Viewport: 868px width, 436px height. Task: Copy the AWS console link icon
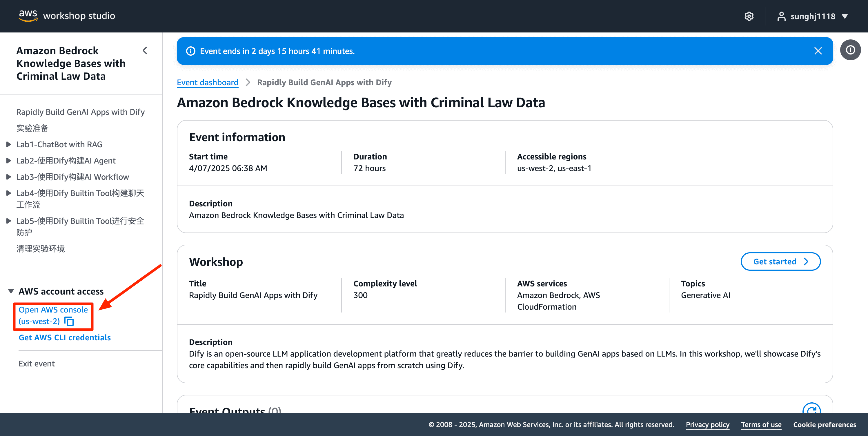pos(69,321)
